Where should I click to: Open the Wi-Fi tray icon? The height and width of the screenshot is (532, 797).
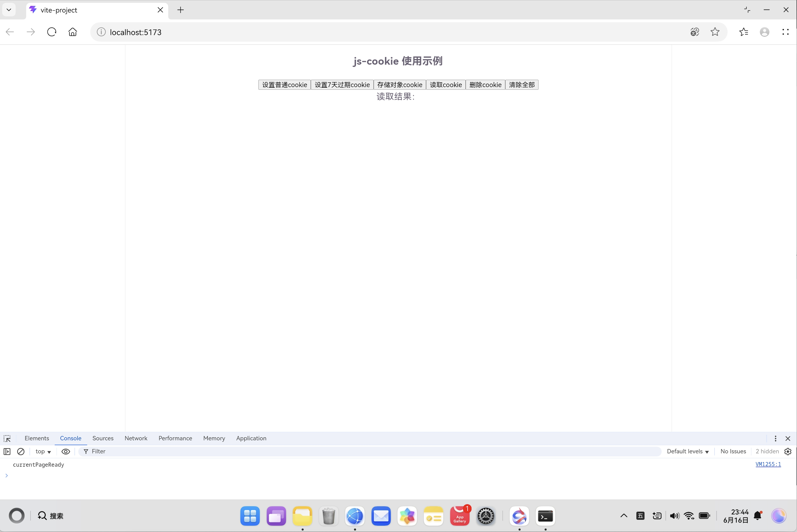[x=689, y=516]
